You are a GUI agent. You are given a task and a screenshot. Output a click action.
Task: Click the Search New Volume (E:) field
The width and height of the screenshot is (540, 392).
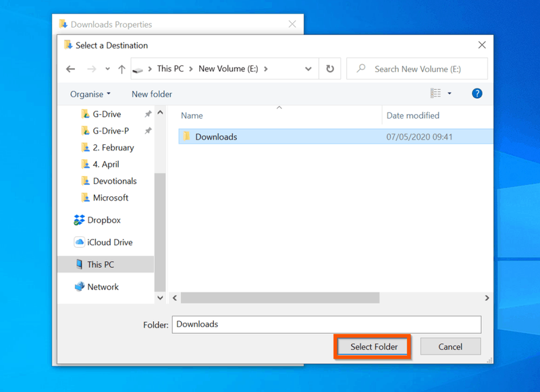[417, 69]
